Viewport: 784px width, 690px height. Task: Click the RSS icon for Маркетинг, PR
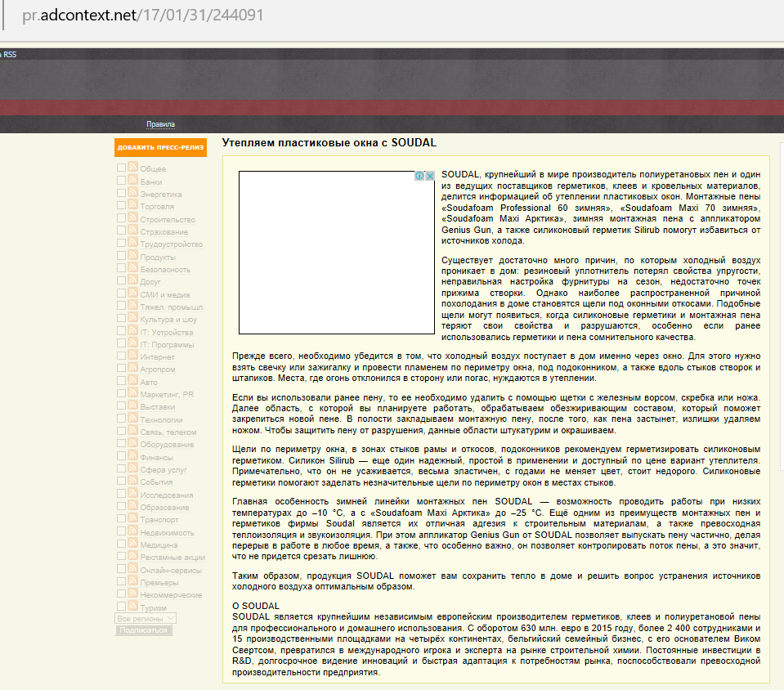132,393
